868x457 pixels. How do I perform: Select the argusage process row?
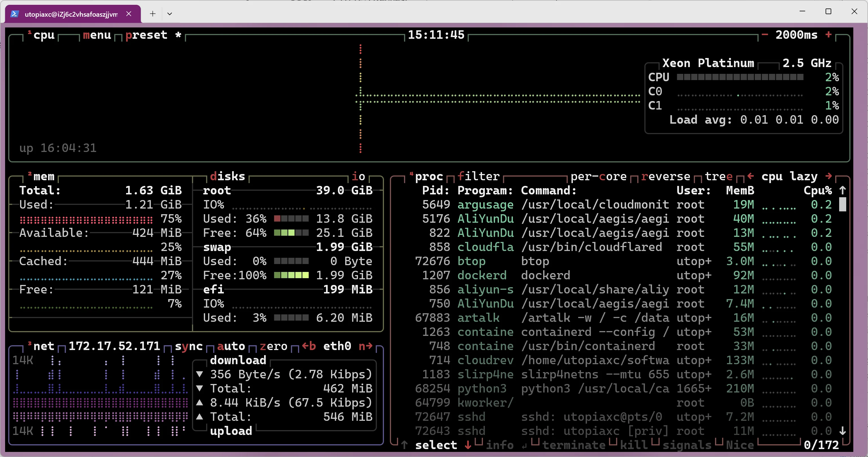pos(623,205)
